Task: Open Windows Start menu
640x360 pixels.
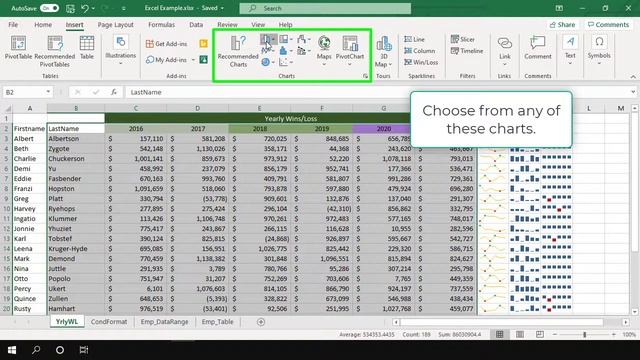Action: click(x=12, y=350)
